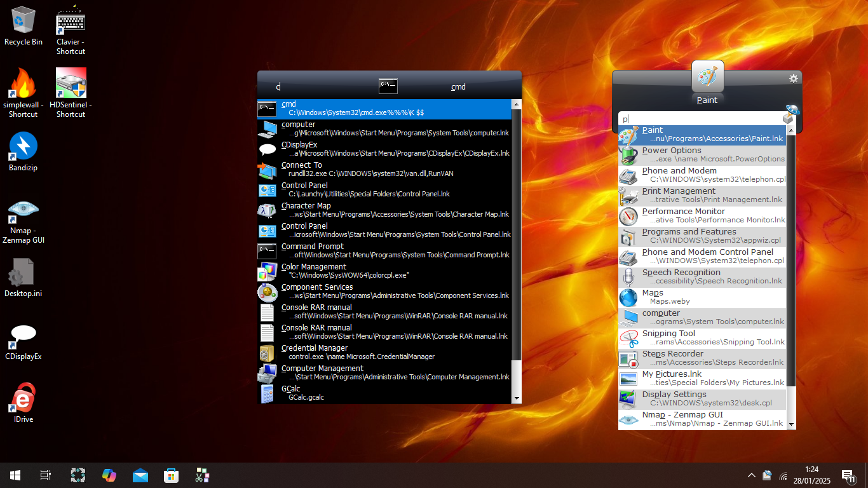Choose the Power Options result icon
This screenshot has width=868, height=488.
point(628,155)
